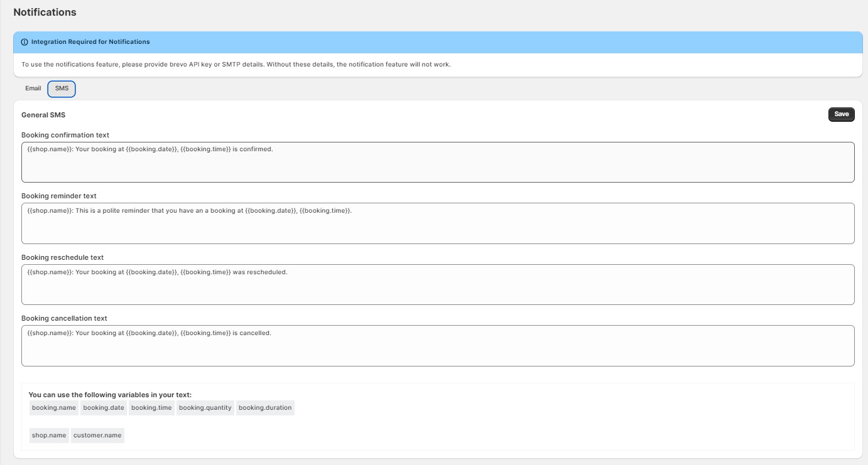Click the customer.name variable chip
The image size is (868, 465).
click(x=97, y=436)
